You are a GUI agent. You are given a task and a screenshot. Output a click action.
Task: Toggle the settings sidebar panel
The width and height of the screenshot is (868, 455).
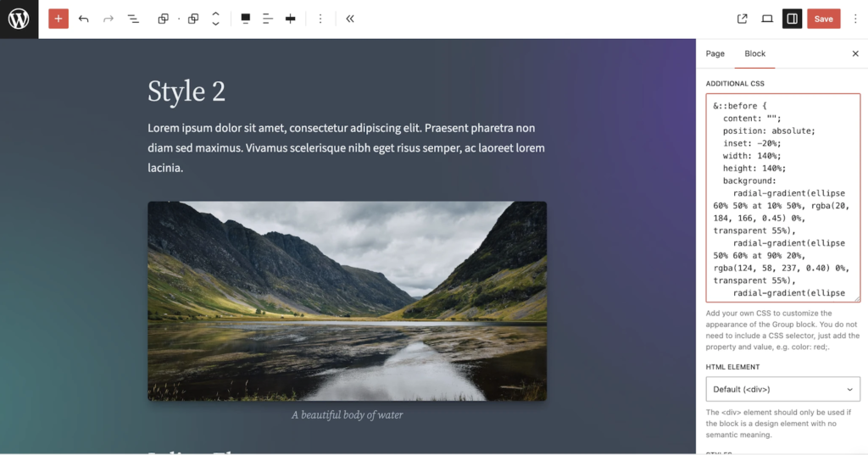pyautogui.click(x=793, y=19)
